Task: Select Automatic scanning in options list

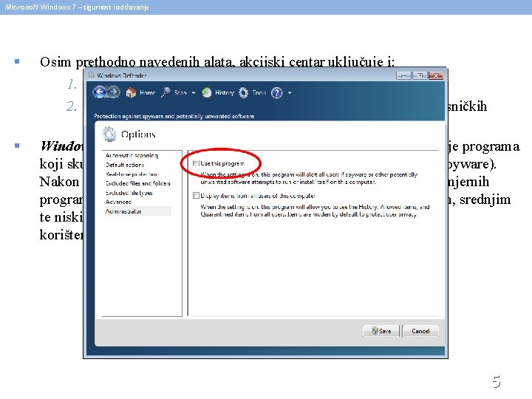Action: 132,155
